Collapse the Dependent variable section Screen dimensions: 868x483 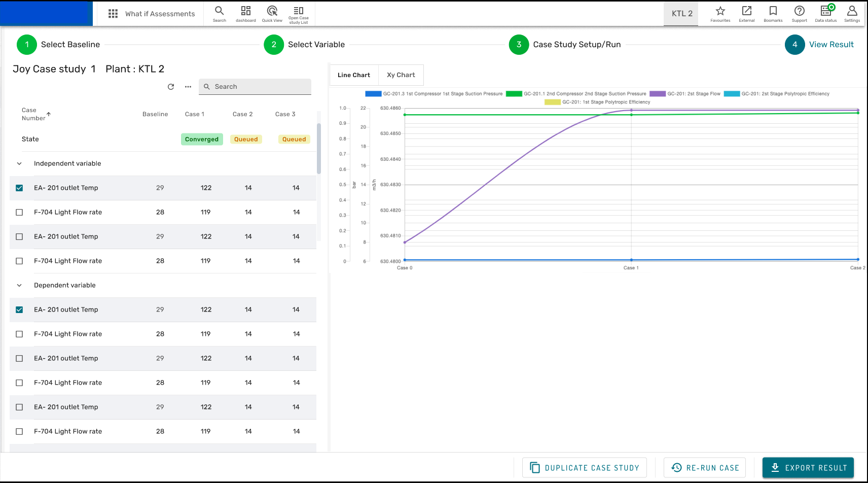(19, 285)
